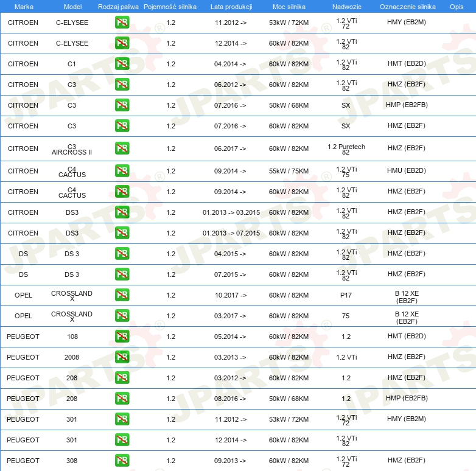Click the fuel icon for C4 CACTUS 60kW / 82KM
The width and height of the screenshot is (476, 471).
[x=122, y=192]
